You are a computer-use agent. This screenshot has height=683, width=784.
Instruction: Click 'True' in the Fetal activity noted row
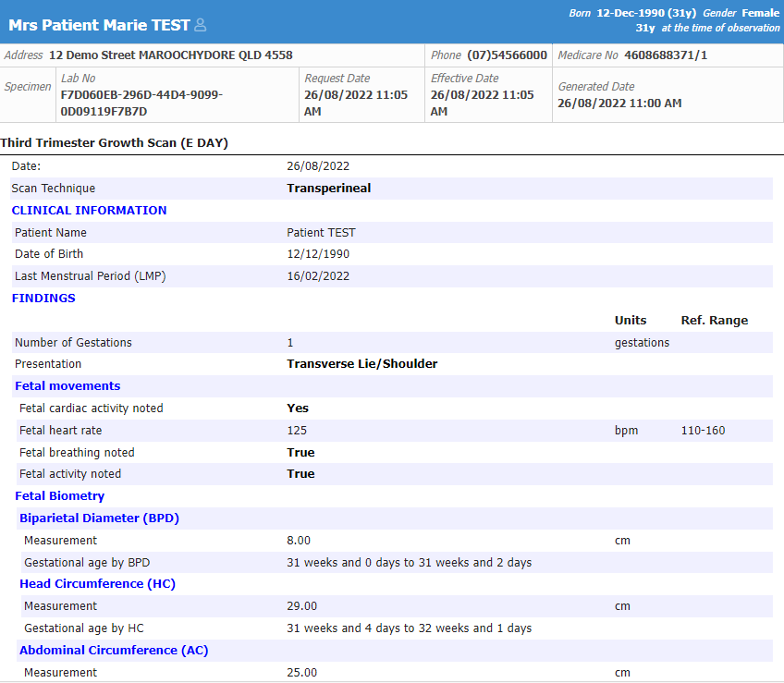300,473
